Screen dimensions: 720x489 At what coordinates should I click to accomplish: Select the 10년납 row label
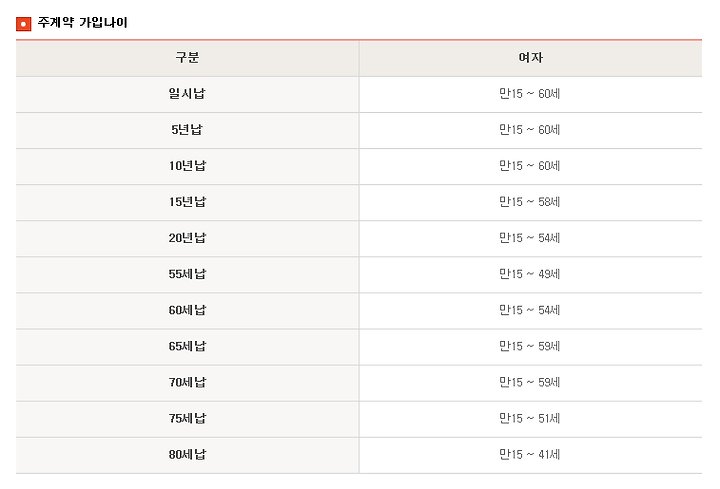coord(187,166)
